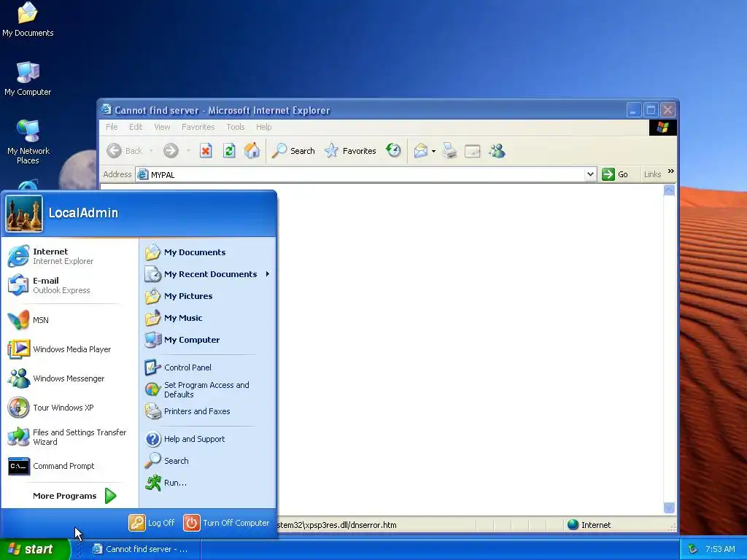Expand My Recent Documents submenu
Viewport: 747px width, 560px height.
tap(208, 274)
